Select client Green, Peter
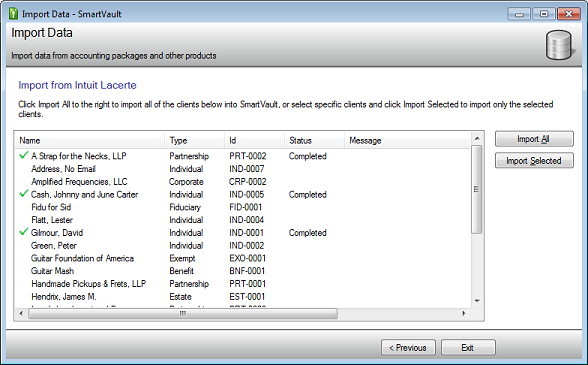Screen dimensions: 588x365 54,245
